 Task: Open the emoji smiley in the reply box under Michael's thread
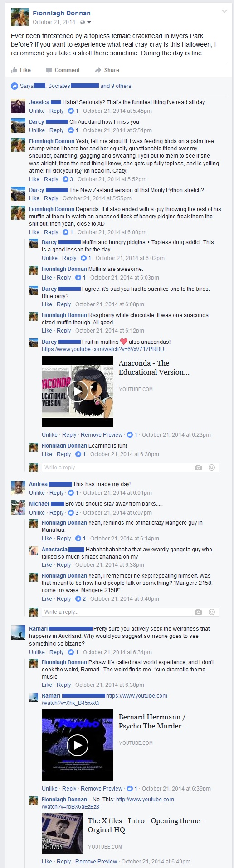211,612
